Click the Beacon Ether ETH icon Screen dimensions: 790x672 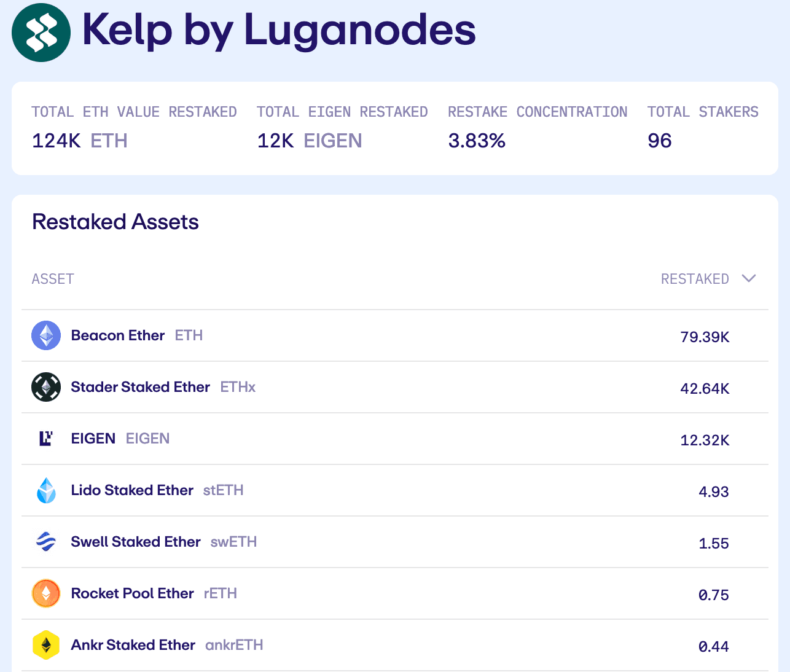coord(46,335)
